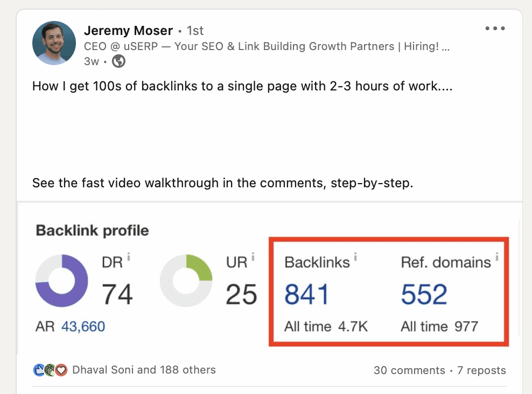Click the clapping celebrate reaction icon
The image size is (532, 394).
[50, 370]
